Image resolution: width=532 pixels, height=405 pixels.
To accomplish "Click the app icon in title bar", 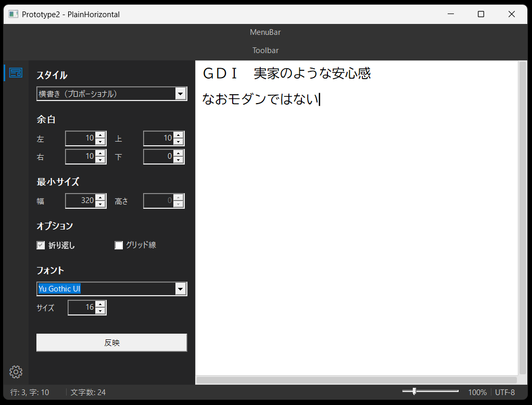I will pyautogui.click(x=14, y=15).
